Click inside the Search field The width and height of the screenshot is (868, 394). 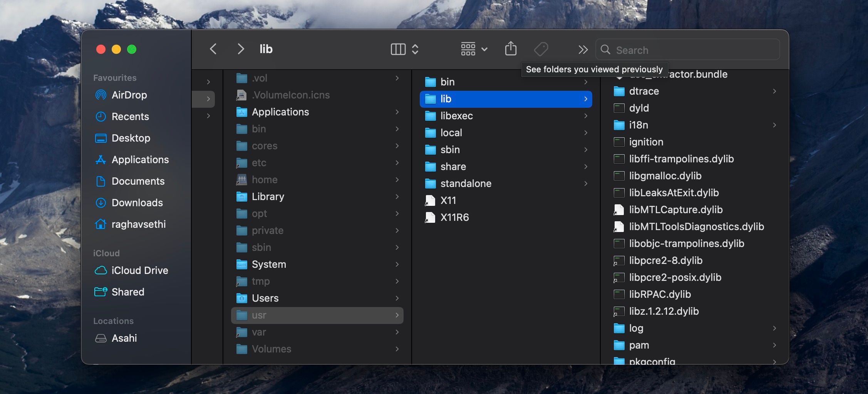coord(689,50)
